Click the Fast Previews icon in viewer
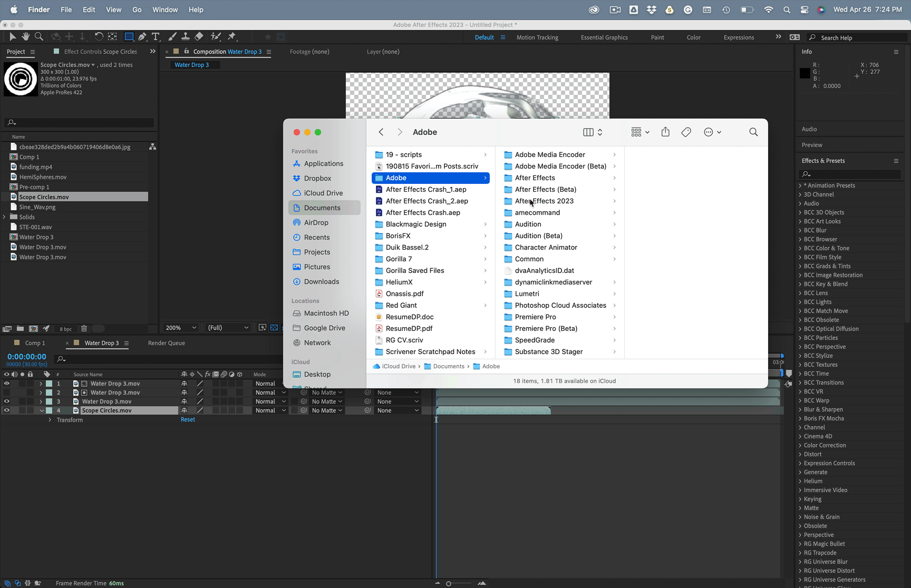Screen dimensions: 911x588 click(x=262, y=328)
